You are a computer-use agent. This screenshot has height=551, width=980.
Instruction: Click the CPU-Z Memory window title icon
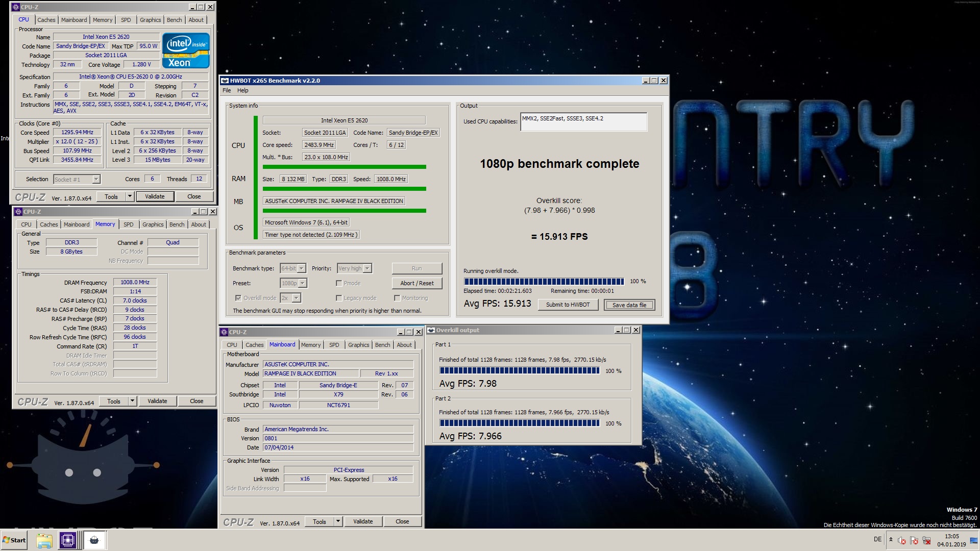point(18,212)
